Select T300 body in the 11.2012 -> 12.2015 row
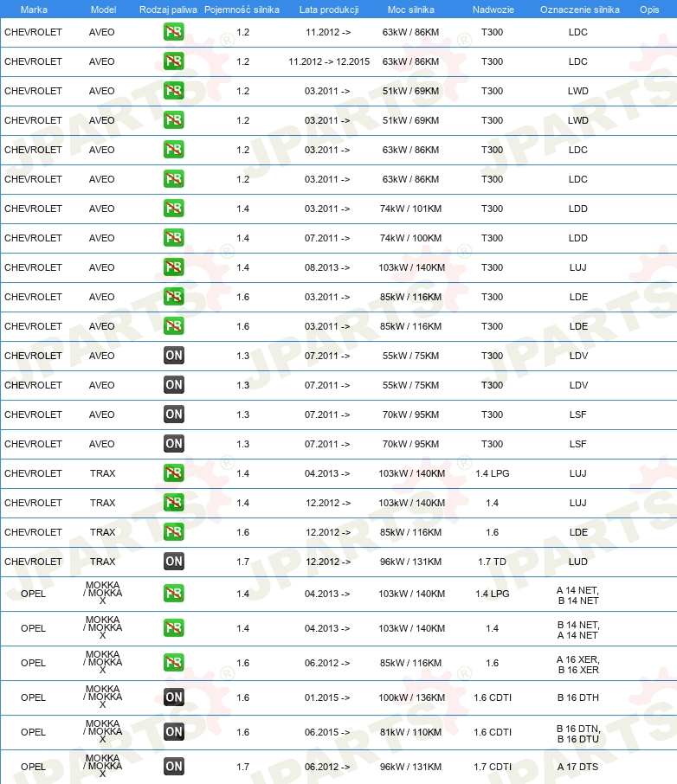Screen dimensions: 677x784 click(x=492, y=61)
